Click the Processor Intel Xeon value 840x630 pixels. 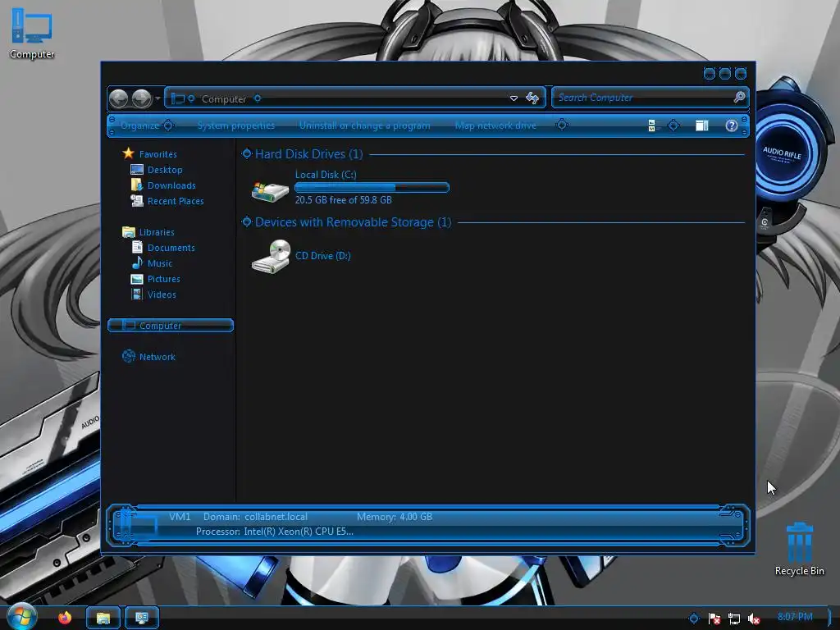tap(299, 532)
